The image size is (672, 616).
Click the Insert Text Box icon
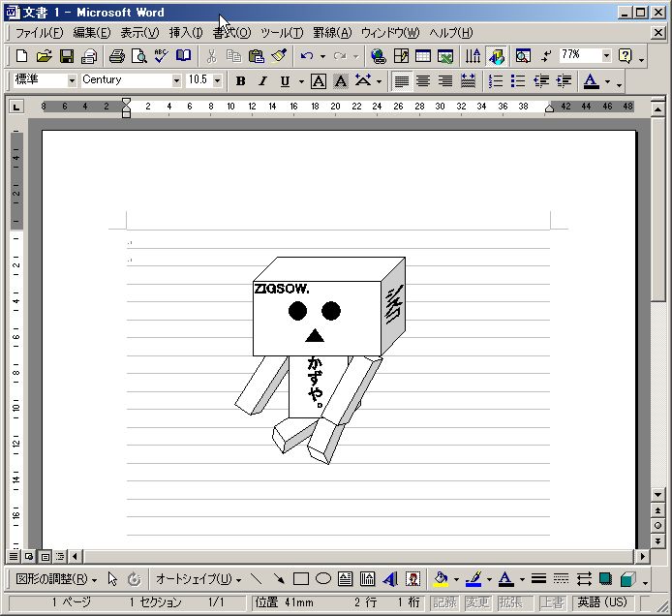(x=346, y=579)
